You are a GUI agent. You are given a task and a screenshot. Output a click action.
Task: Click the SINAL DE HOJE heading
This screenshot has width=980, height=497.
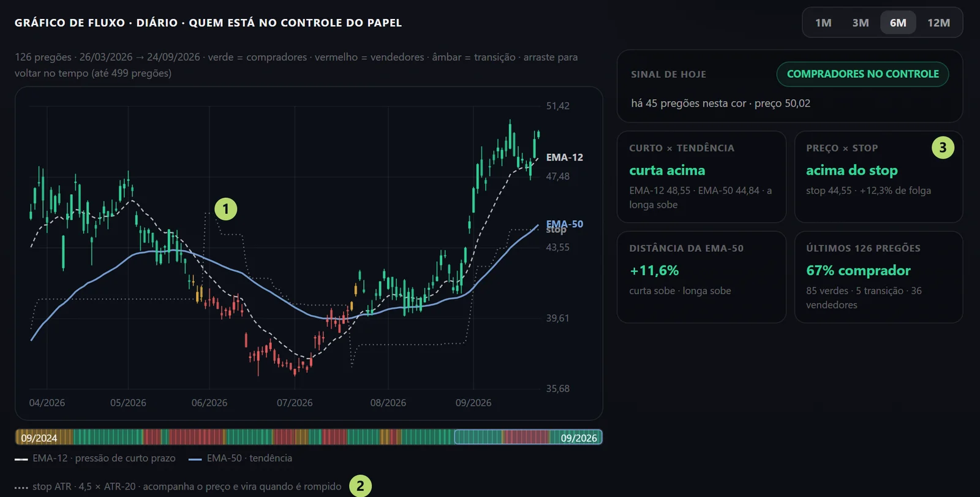coord(668,74)
